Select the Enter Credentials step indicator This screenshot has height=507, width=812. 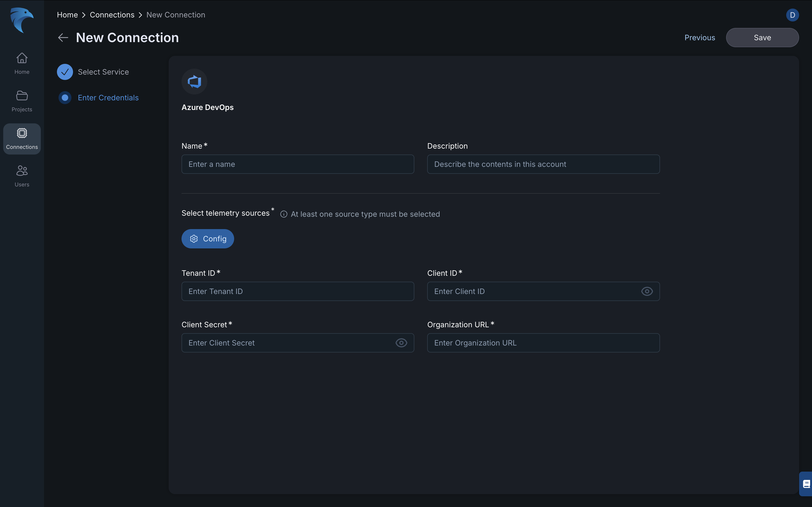point(65,98)
